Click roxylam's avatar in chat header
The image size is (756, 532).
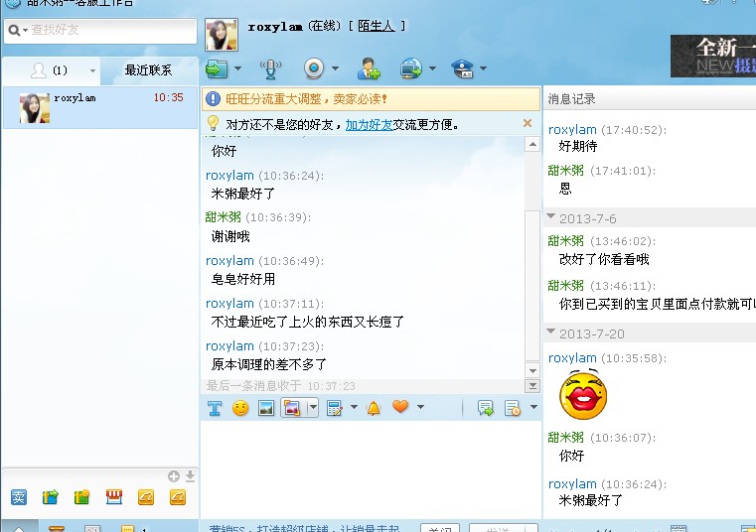coord(222,35)
